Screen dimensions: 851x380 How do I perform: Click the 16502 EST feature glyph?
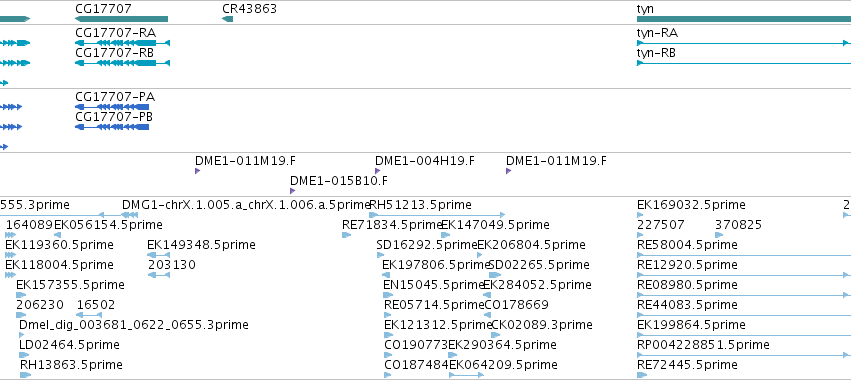[x=90, y=315]
